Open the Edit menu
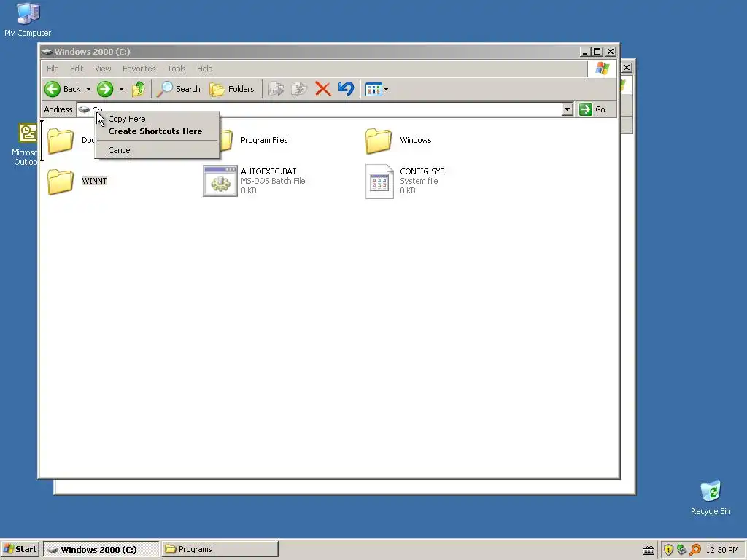The width and height of the screenshot is (747, 560). 77,69
